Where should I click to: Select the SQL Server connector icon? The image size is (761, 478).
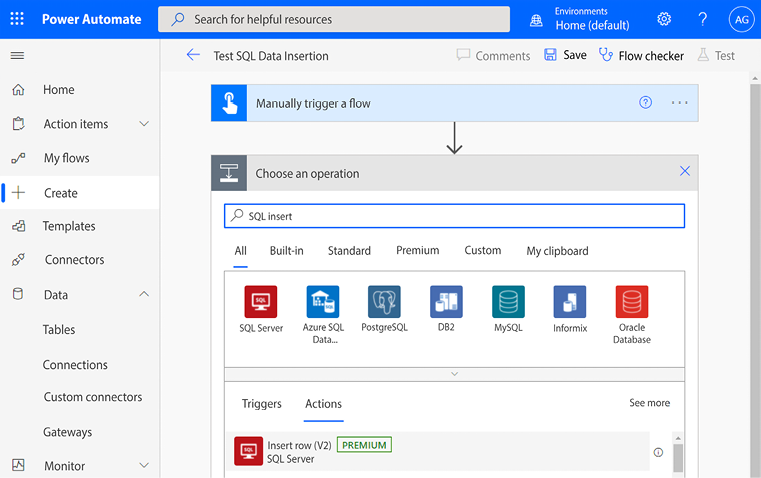(261, 301)
